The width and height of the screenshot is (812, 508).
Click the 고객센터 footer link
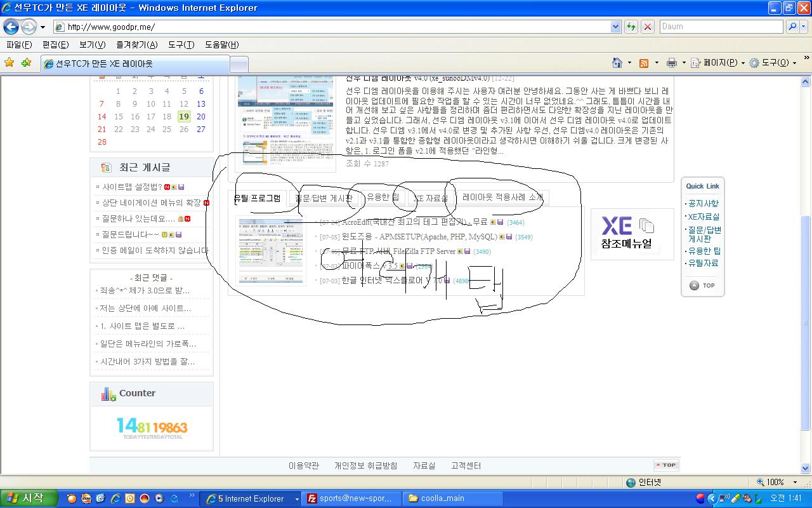[x=466, y=465]
